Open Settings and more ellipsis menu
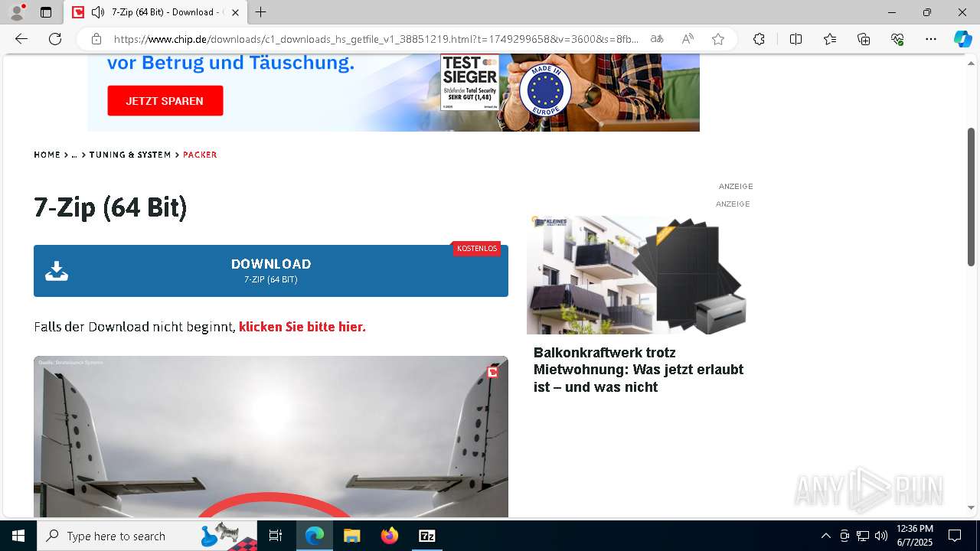 [x=931, y=39]
